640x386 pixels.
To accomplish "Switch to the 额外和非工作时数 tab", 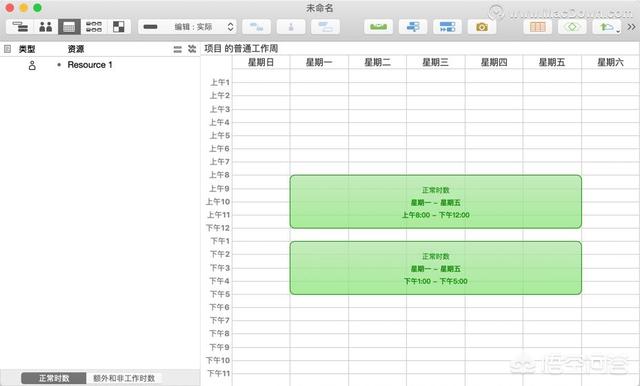I will [x=124, y=378].
